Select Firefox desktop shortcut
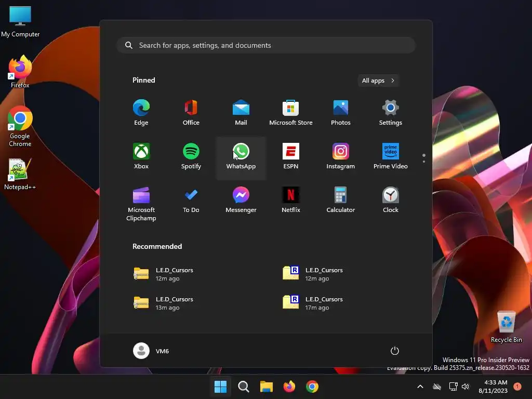Screen dimensions: 532x399 tap(20, 72)
